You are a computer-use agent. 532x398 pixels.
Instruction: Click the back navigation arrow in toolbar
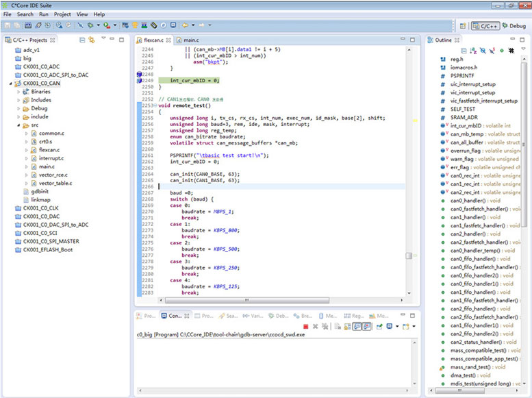[x=186, y=25]
